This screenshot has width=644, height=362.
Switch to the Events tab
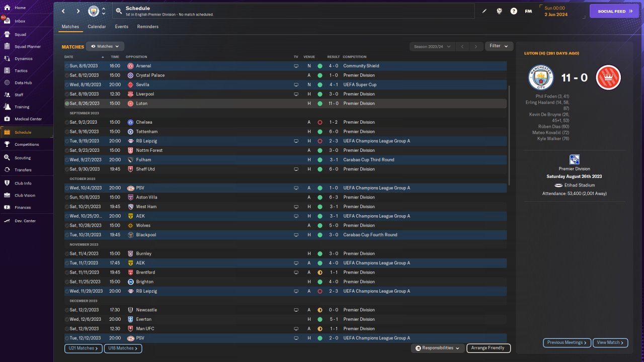pos(121,27)
